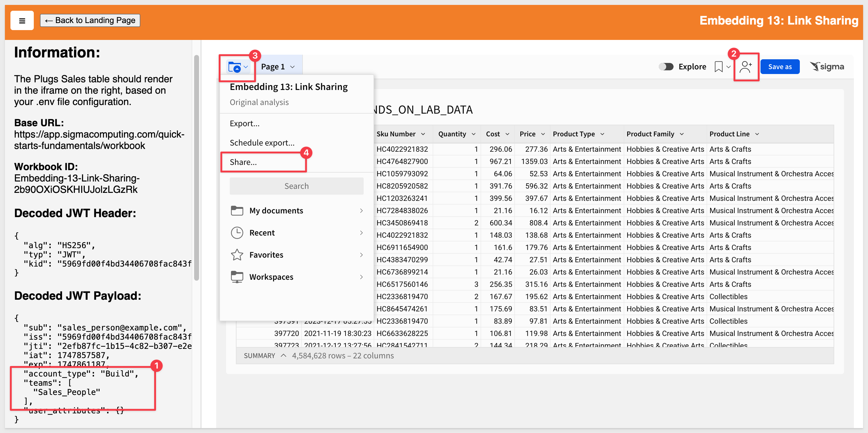The width and height of the screenshot is (868, 433).
Task: Click the My documents folder icon
Action: (x=237, y=211)
